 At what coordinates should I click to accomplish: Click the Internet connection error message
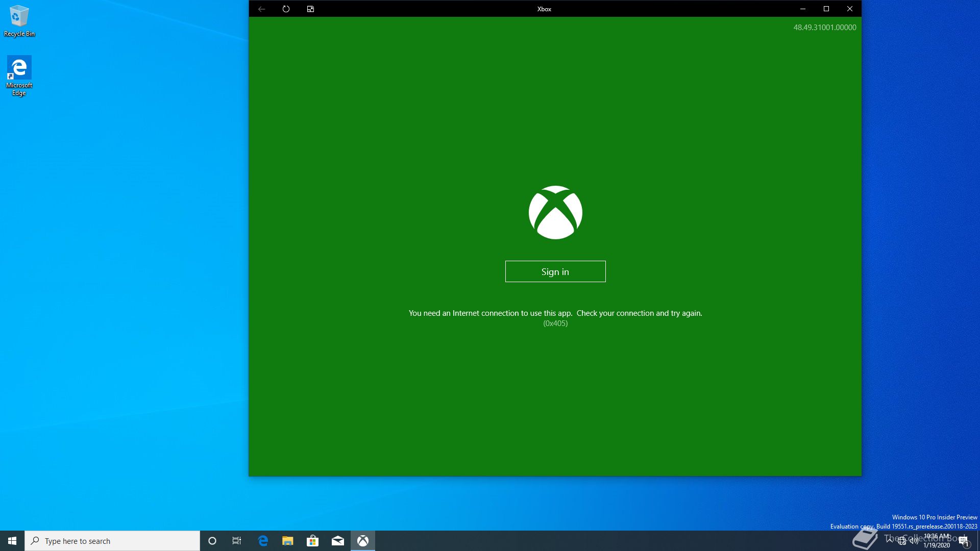(x=555, y=313)
